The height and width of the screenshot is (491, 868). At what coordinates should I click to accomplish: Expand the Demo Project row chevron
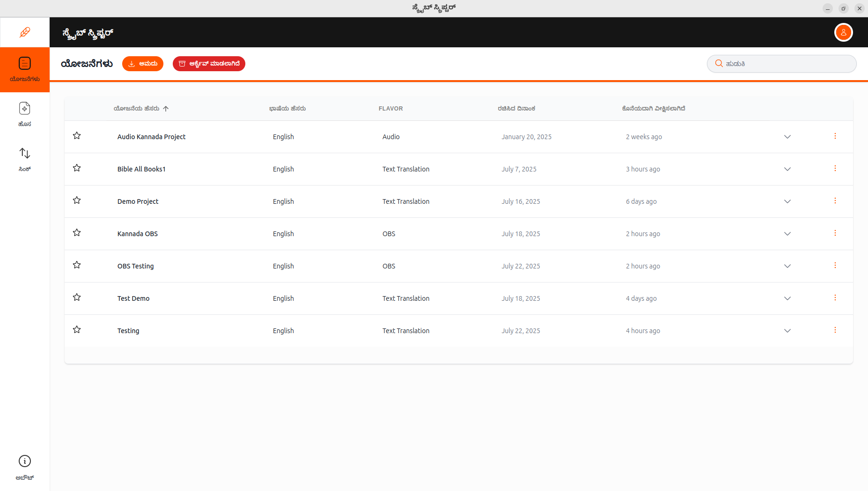787,201
